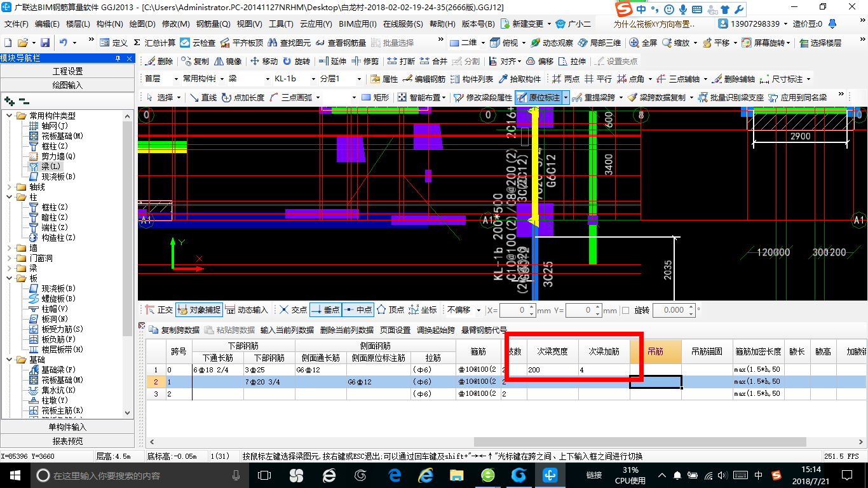Open the BIM应用(I) menu

click(x=358, y=24)
